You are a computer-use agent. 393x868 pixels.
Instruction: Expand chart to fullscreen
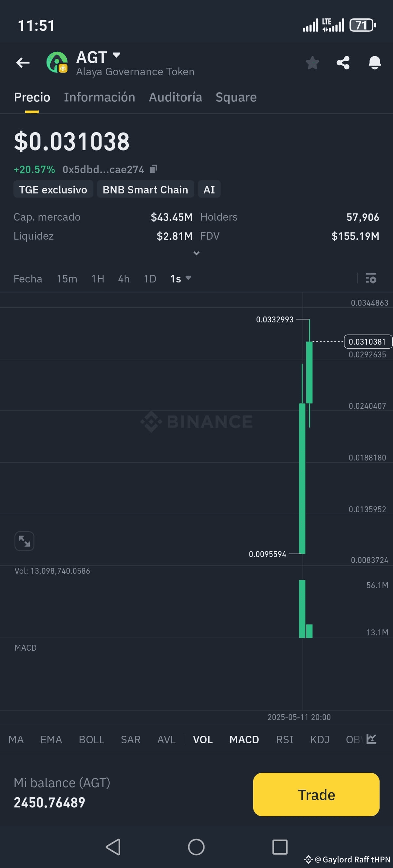click(x=24, y=541)
